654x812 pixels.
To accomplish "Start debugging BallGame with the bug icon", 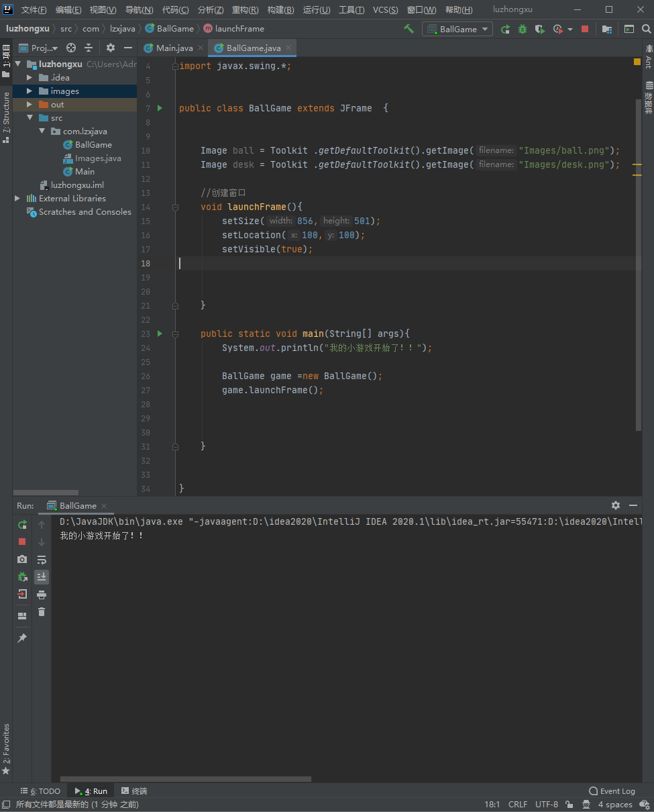I will pos(523,29).
